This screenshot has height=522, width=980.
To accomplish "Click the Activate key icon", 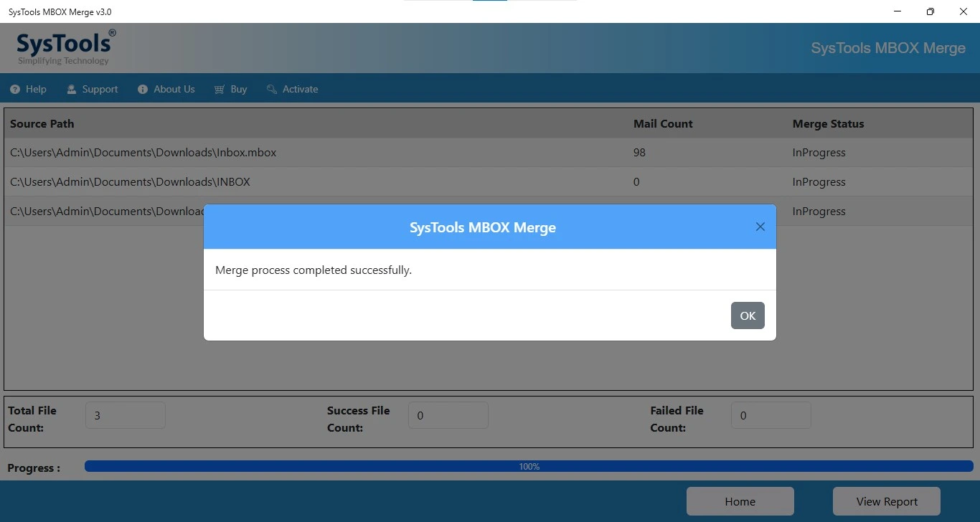I will pos(272,90).
